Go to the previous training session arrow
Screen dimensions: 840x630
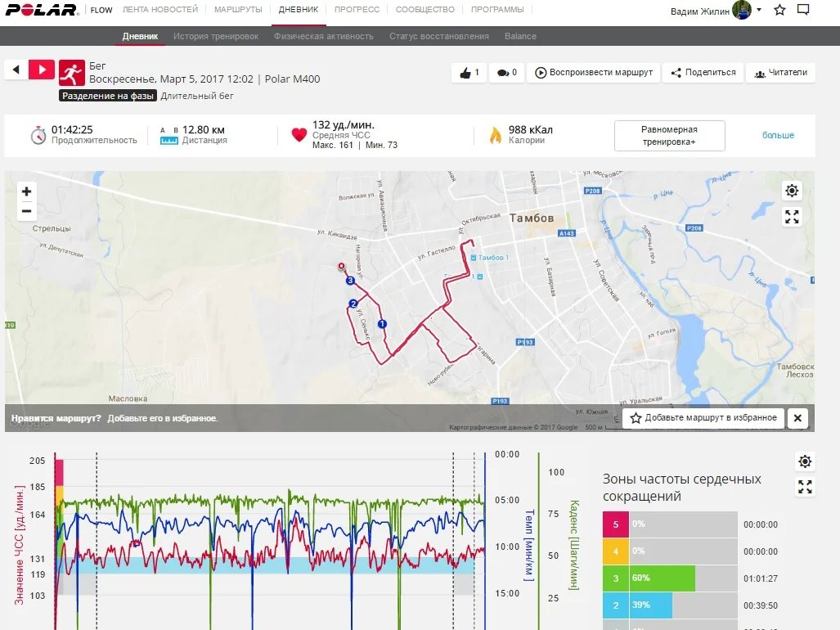click(16, 70)
